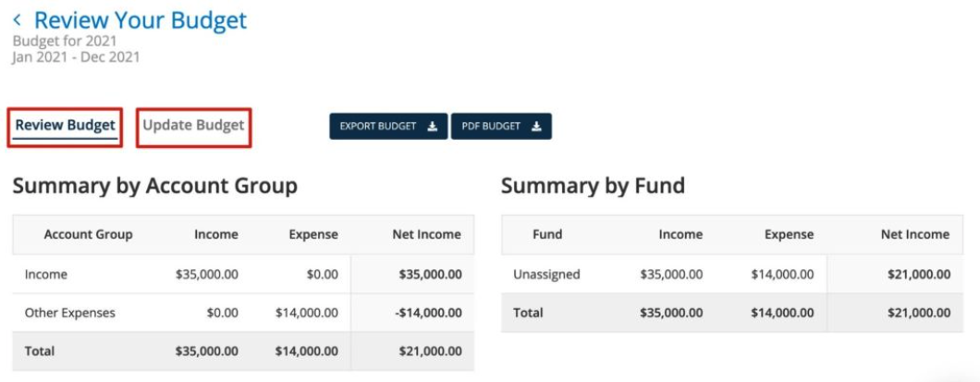Click the Expense header in Fund table
Image resolution: width=980 pixels, height=382 pixels.
tap(789, 235)
